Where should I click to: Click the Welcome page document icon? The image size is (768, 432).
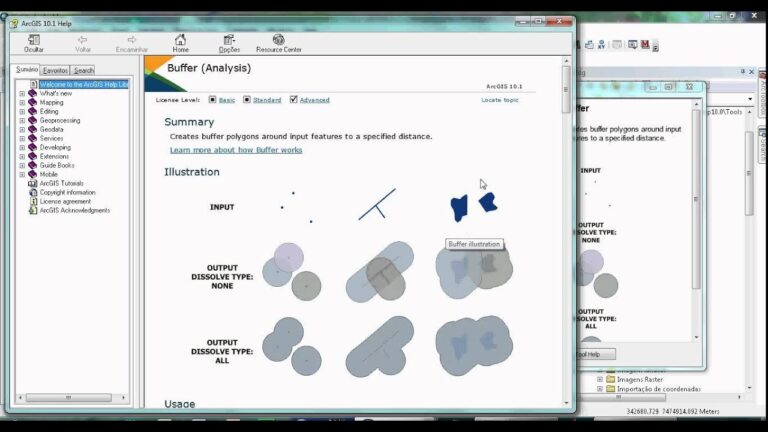point(34,84)
